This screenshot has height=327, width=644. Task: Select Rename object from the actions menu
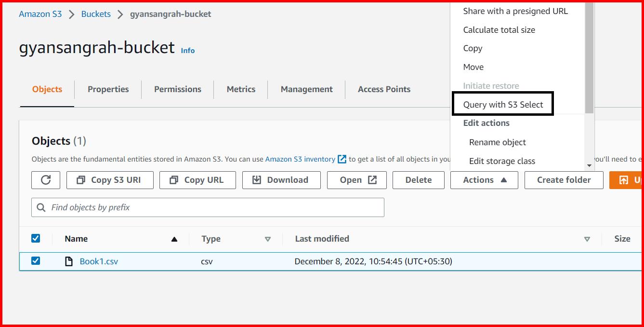pyautogui.click(x=498, y=142)
